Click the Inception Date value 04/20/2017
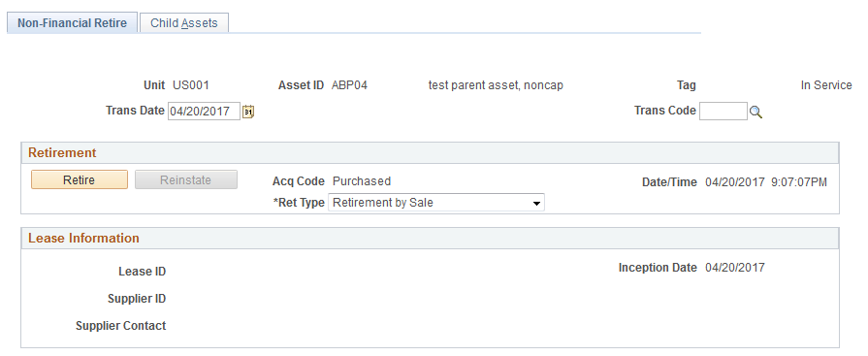Image resolution: width=868 pixels, height=356 pixels. tap(734, 268)
